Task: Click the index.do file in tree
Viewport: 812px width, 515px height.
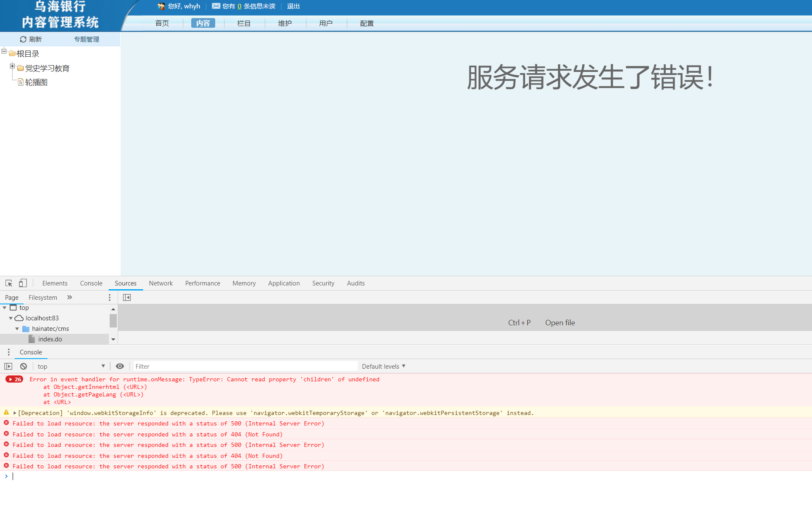Action: 50,339
